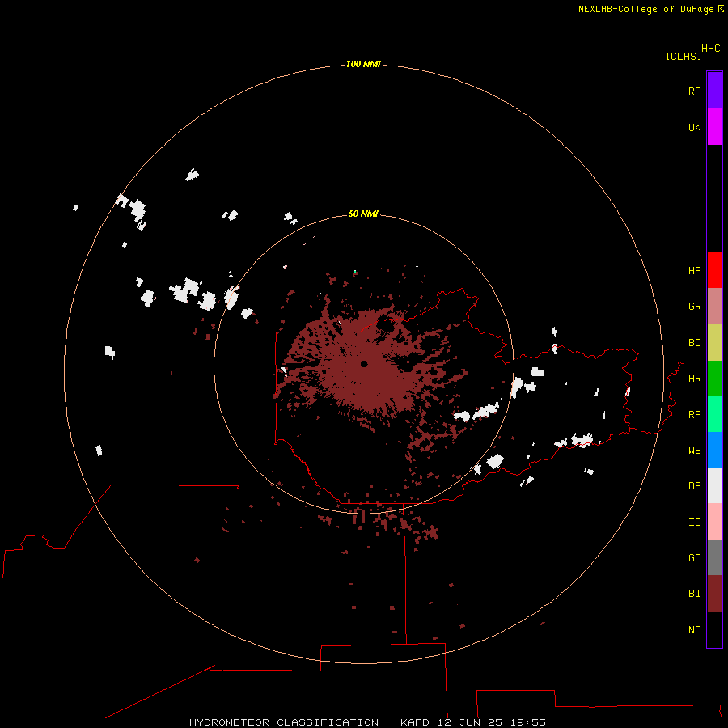Select the BD yellow legend block

click(x=714, y=343)
